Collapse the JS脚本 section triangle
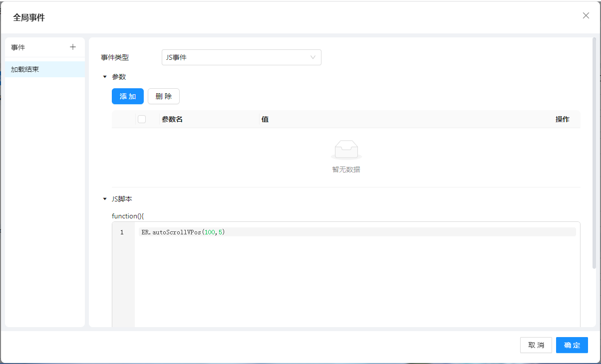This screenshot has width=601, height=364. (x=105, y=199)
